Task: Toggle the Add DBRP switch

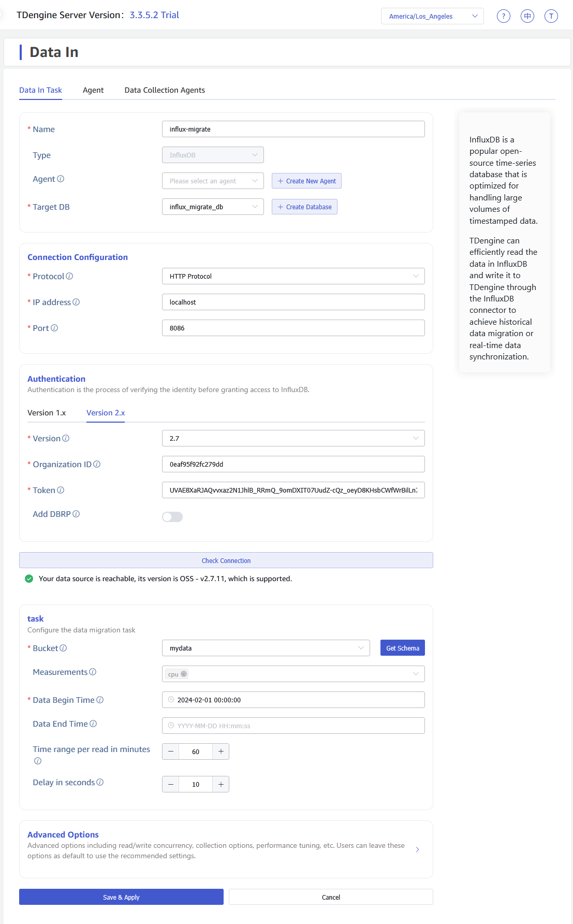Action: pyautogui.click(x=172, y=517)
